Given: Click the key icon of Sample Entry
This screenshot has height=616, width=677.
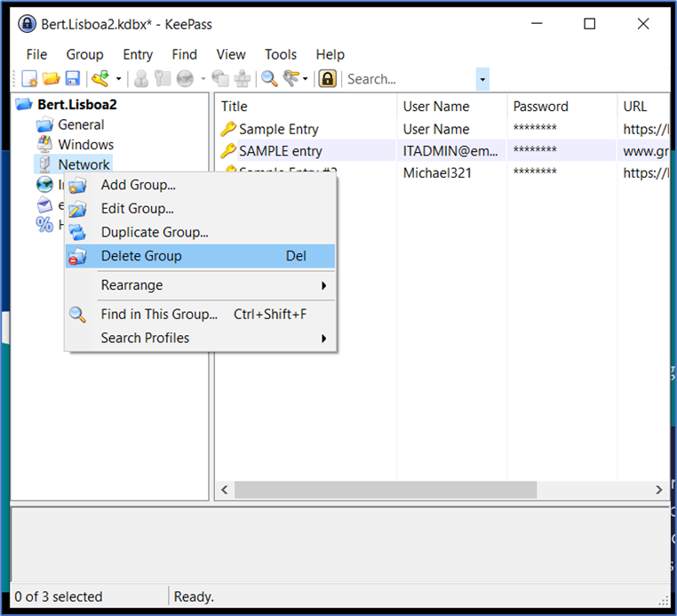Looking at the screenshot, I should [x=228, y=129].
